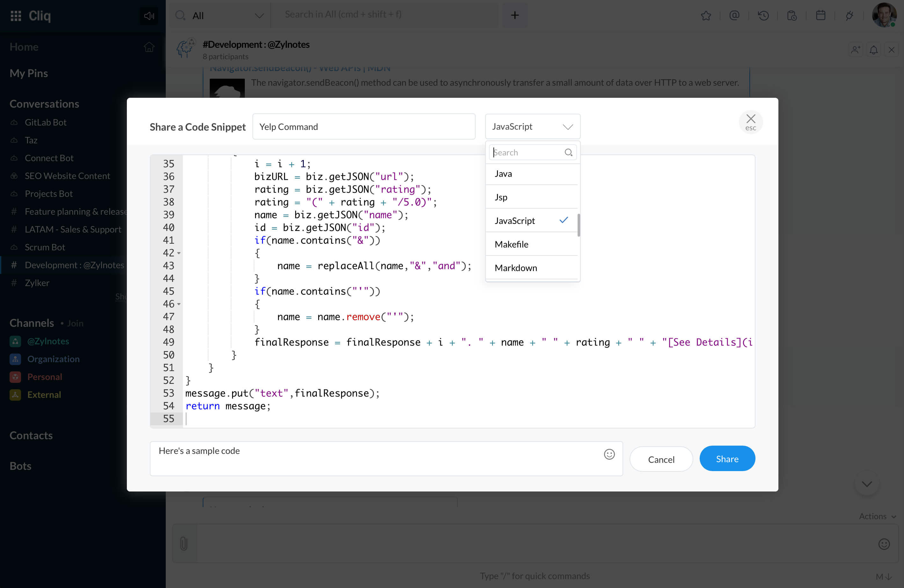The height and width of the screenshot is (588, 904).
Task: Toggle the notification bell for channel
Action: [x=873, y=50]
